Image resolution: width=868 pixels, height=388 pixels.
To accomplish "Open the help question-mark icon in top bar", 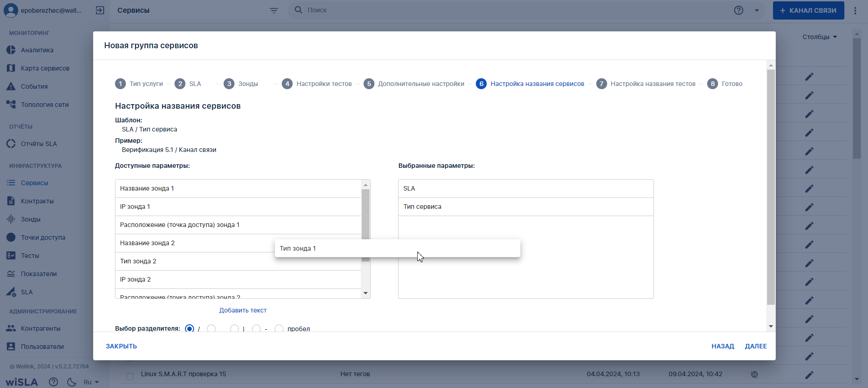I will click(738, 10).
